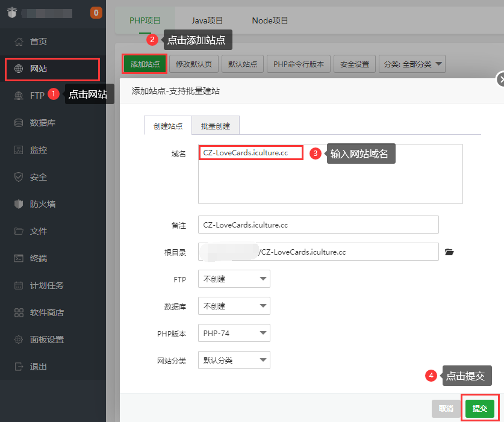Click the folder icon beside 文件
The width and height of the screenshot is (504, 422).
point(19,231)
